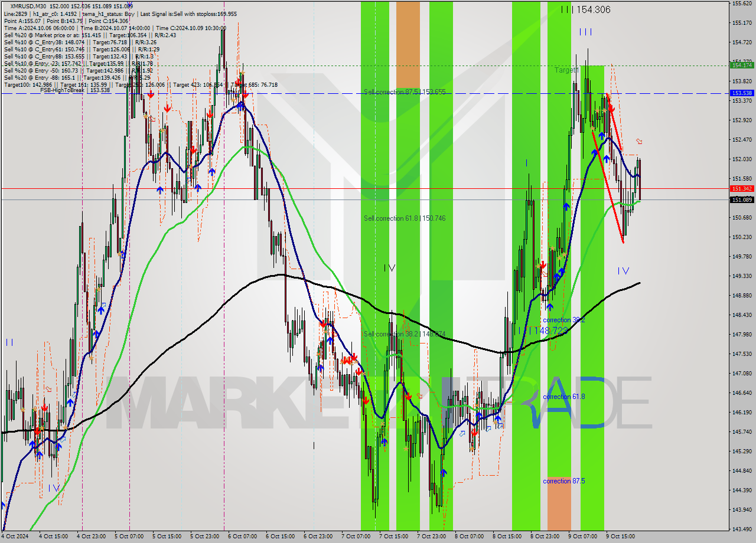
Task: Click the 'Sell correction 61.8 | 150.746' label
Action: tap(405, 218)
